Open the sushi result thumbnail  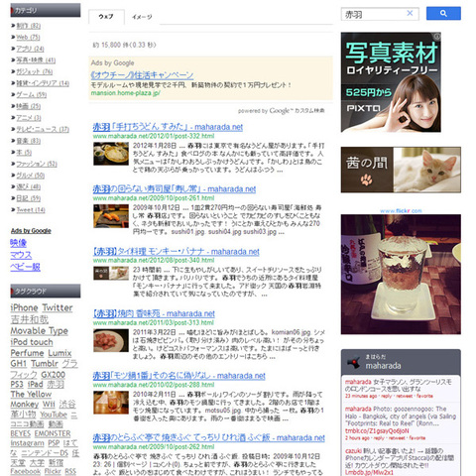[x=111, y=216]
